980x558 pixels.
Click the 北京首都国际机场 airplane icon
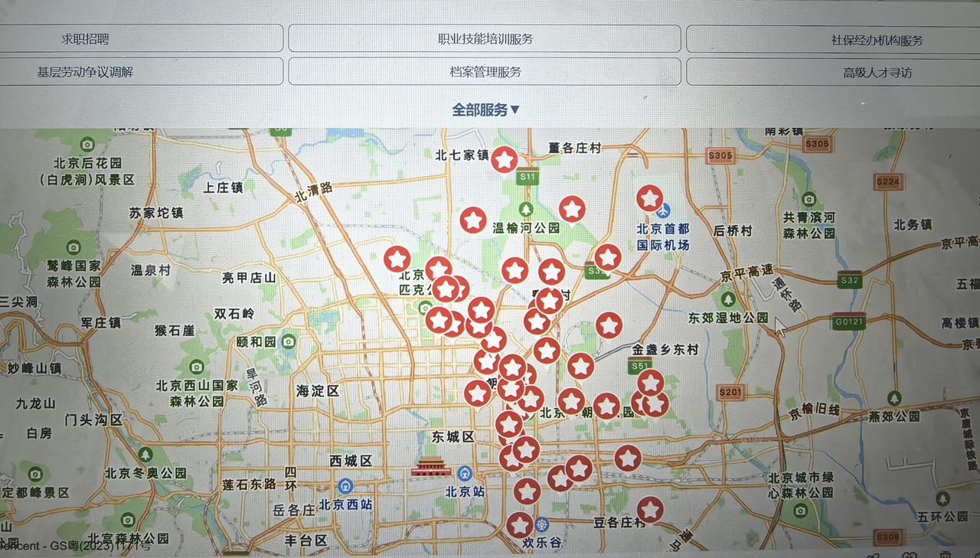tap(663, 210)
